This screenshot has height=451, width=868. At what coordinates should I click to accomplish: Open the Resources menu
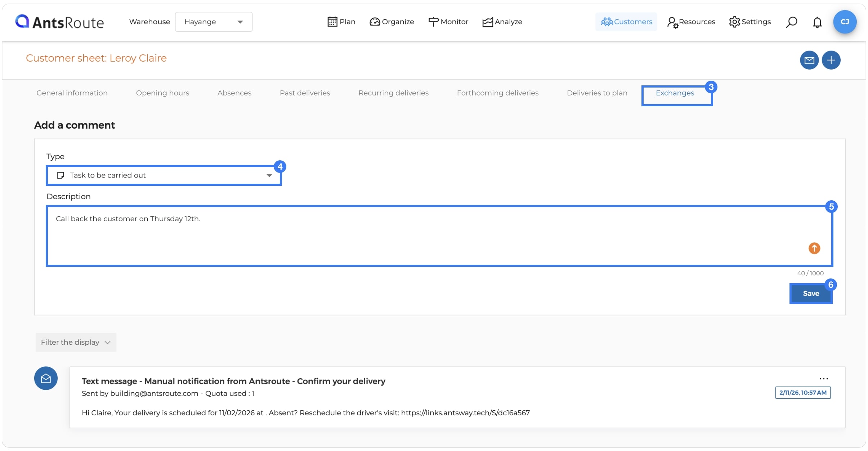(691, 22)
